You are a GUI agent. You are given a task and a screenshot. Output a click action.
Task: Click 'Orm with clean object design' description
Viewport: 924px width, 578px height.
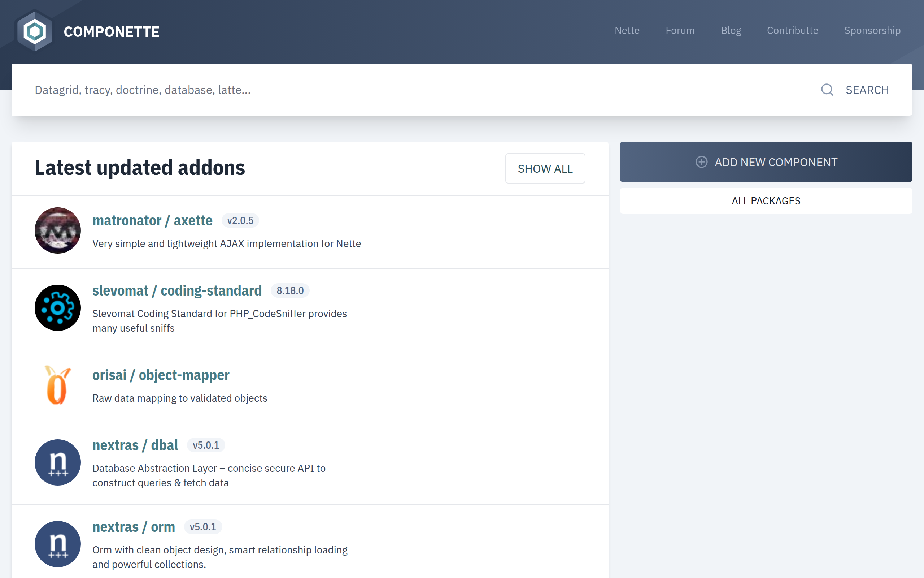220,557
